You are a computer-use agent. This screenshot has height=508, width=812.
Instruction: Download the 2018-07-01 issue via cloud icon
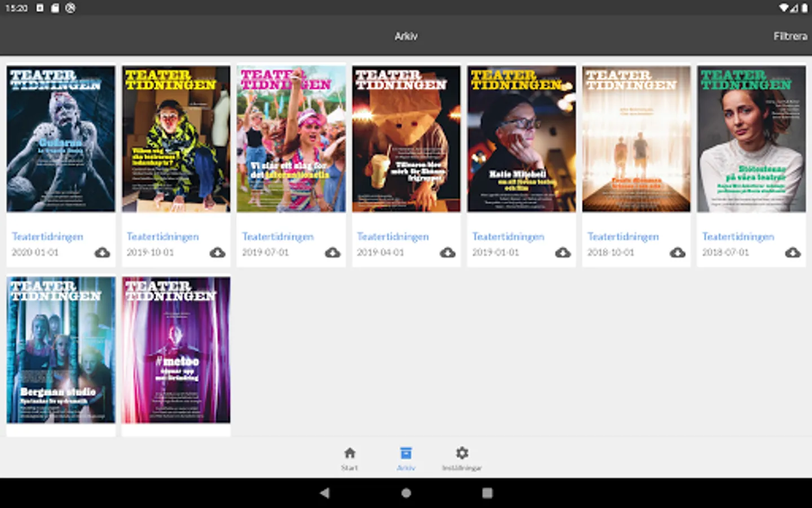click(793, 252)
